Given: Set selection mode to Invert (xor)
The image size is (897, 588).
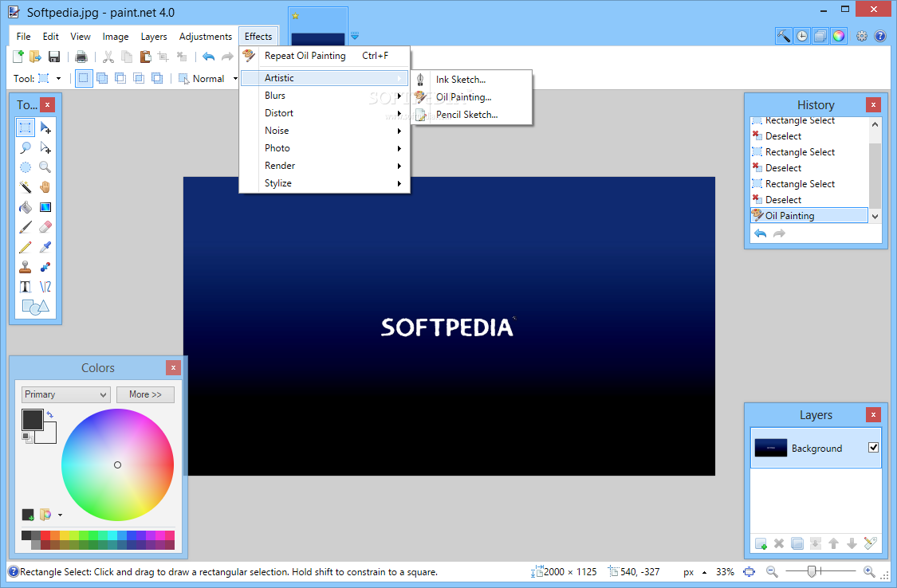Looking at the screenshot, I should click(x=157, y=78).
